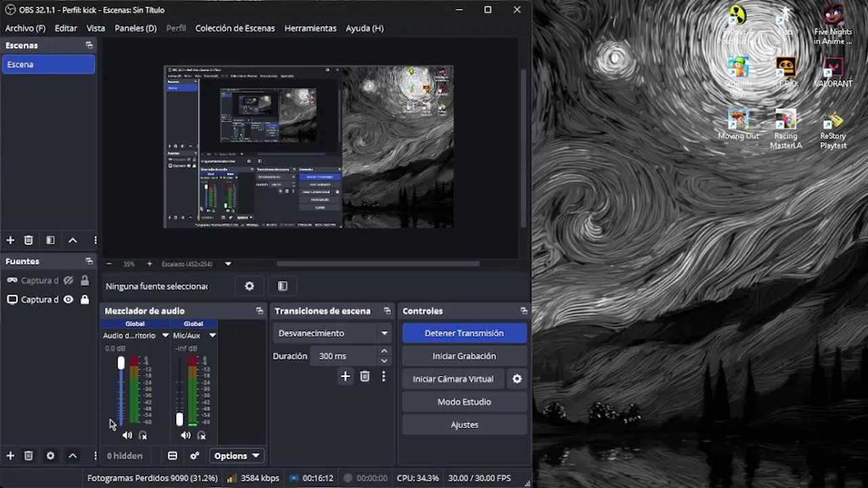This screenshot has height=488, width=868.
Task: Open source properties gear in Fuentes toolbar
Action: (50, 455)
